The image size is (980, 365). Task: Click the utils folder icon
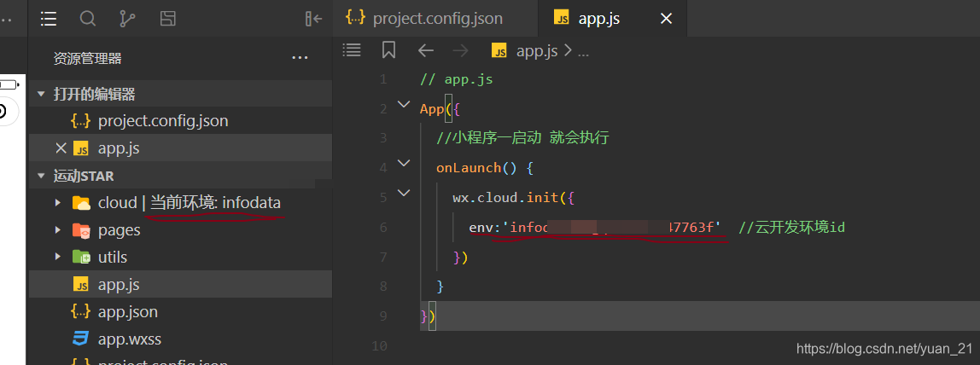pyautogui.click(x=81, y=257)
